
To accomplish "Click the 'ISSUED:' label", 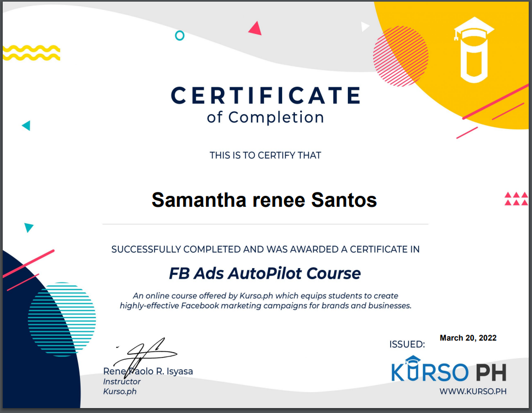I will [x=407, y=344].
